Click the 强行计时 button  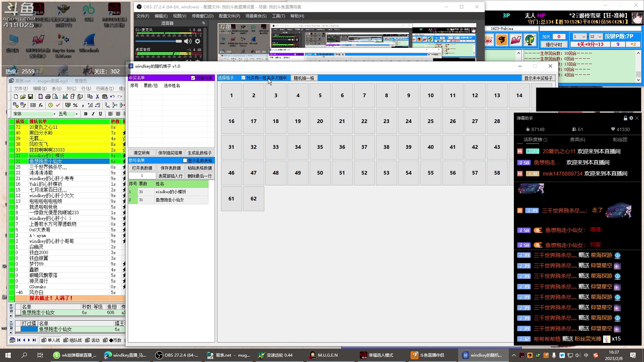(554, 45)
